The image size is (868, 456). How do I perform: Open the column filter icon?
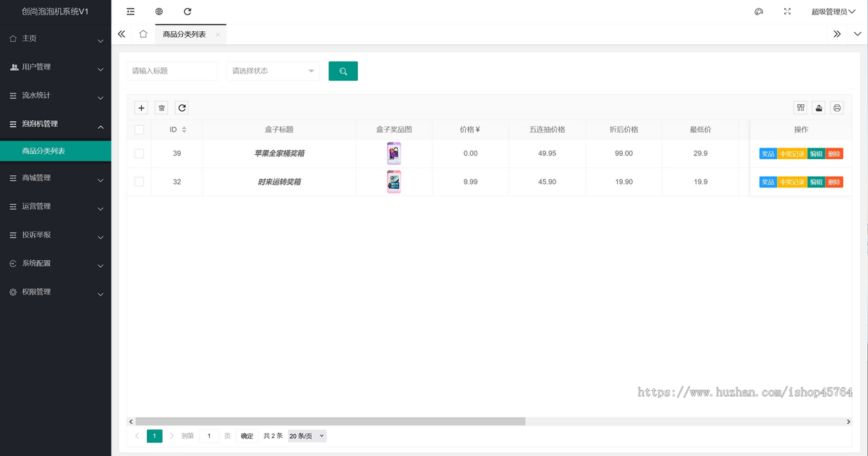coord(801,108)
